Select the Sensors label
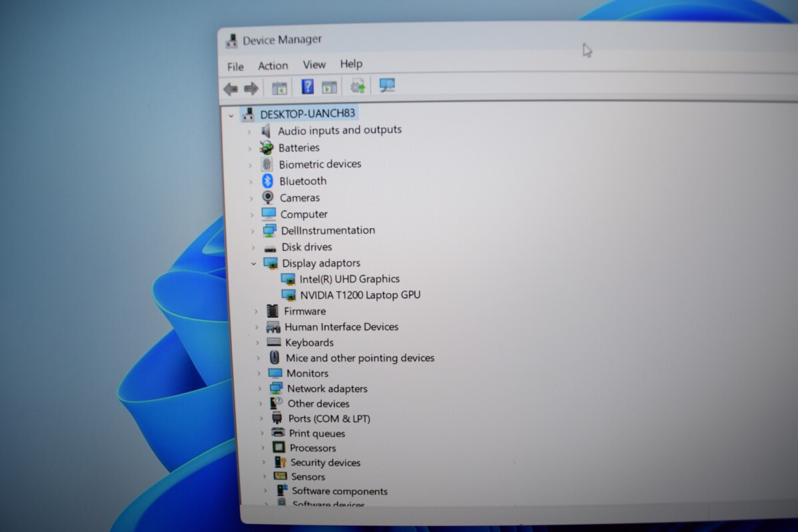The image size is (798, 532). point(309,477)
